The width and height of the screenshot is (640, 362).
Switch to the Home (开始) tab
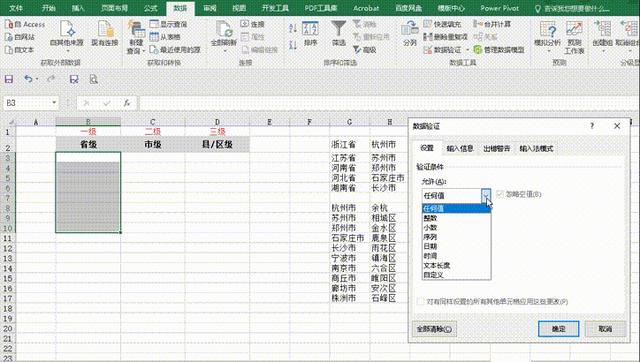(x=49, y=8)
